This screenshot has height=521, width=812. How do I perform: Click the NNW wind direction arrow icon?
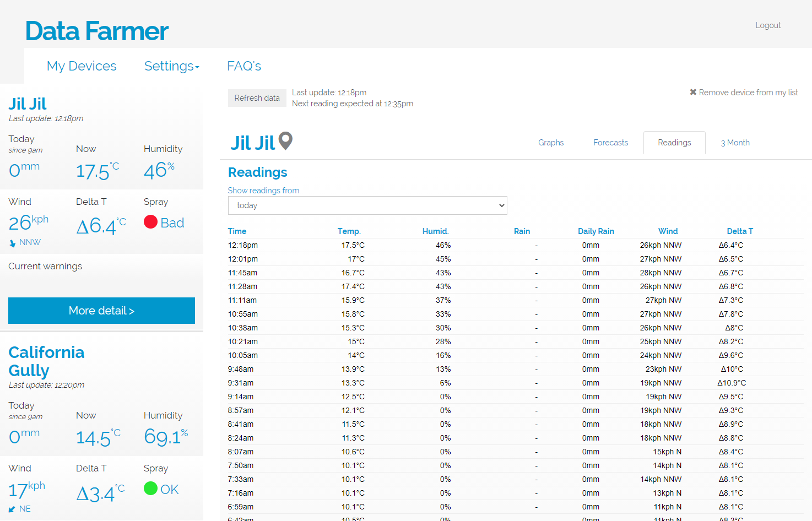(13, 243)
